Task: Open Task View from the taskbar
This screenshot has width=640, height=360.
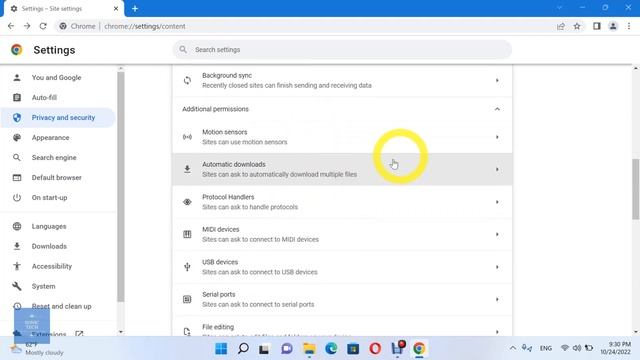Action: (x=264, y=349)
